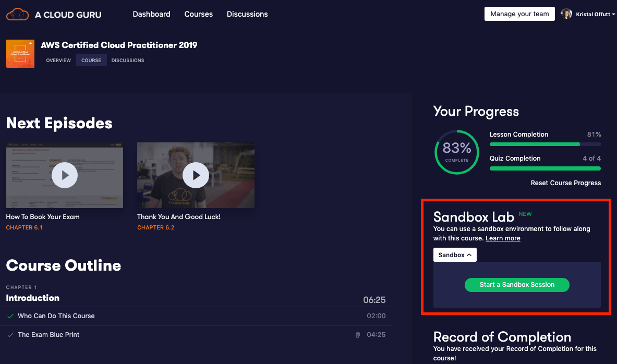Play the How To Book Your Exam video
617x364 pixels.
point(65,175)
